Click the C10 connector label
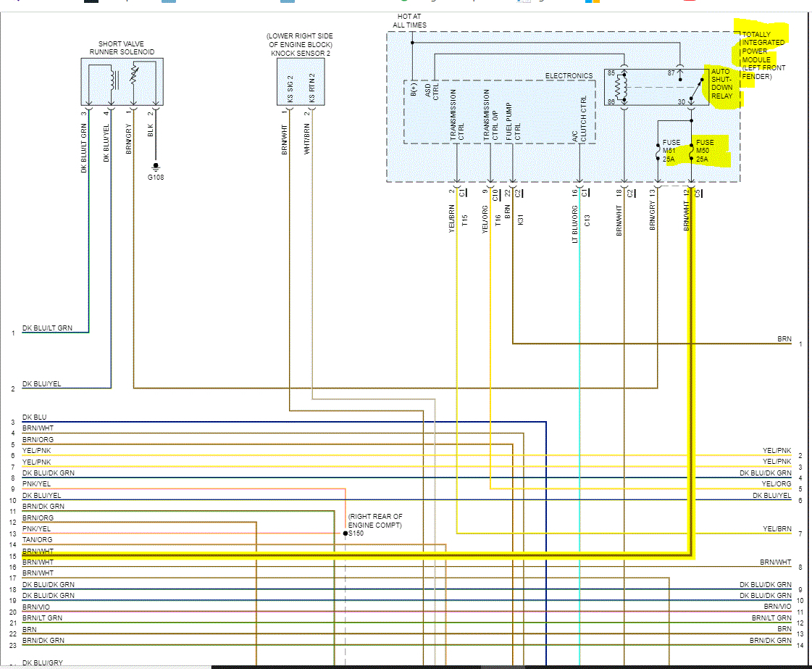The image size is (812, 669). pos(495,196)
